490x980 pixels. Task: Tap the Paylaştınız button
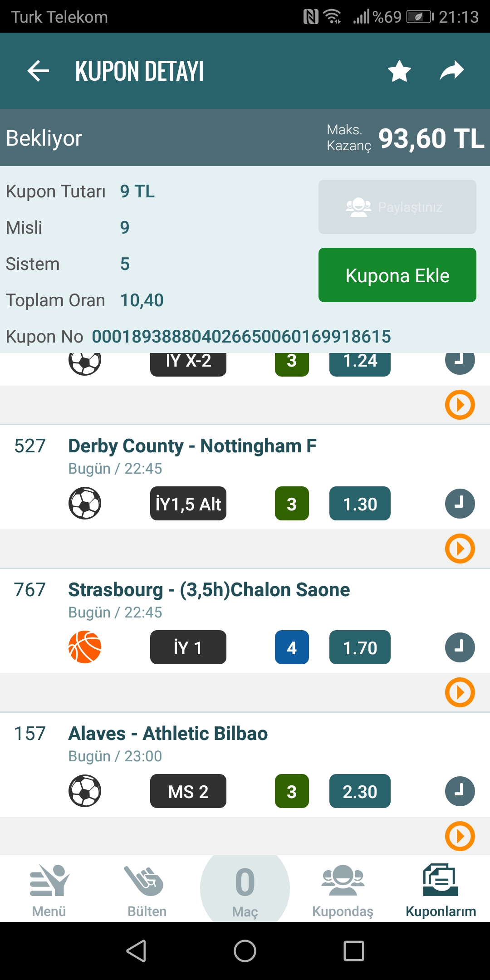[397, 207]
